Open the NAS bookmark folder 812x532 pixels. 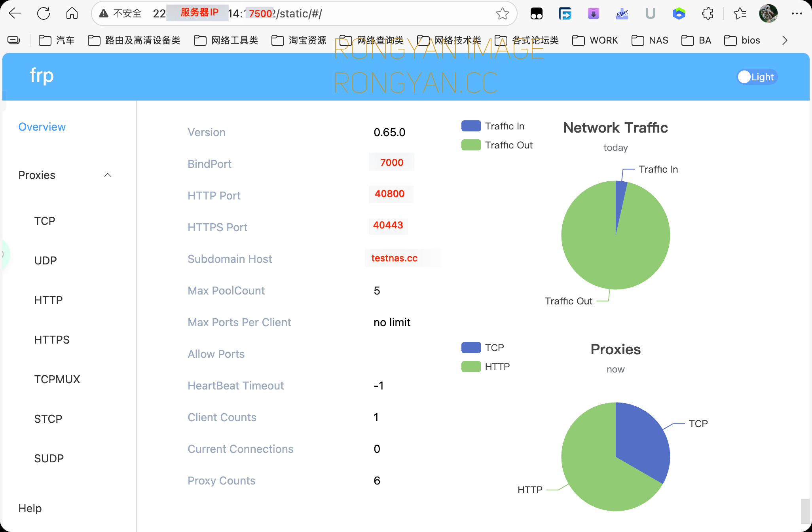tap(649, 40)
